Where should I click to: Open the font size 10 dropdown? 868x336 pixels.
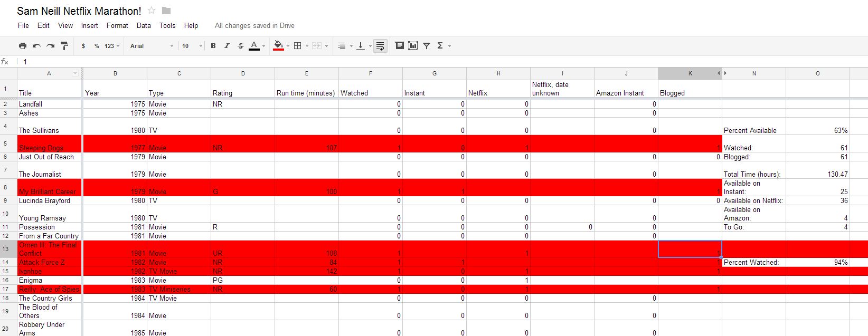pyautogui.click(x=192, y=46)
